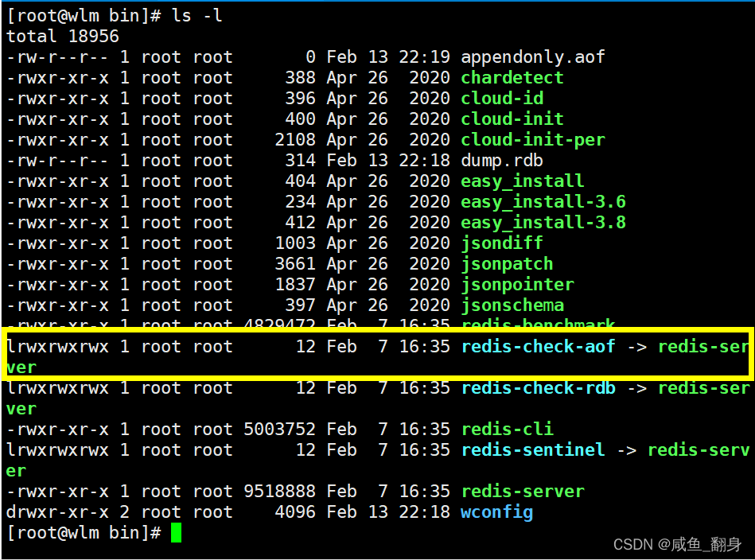The width and height of the screenshot is (755, 560).
Task: Click the jsonschema file name
Action: 512,305
